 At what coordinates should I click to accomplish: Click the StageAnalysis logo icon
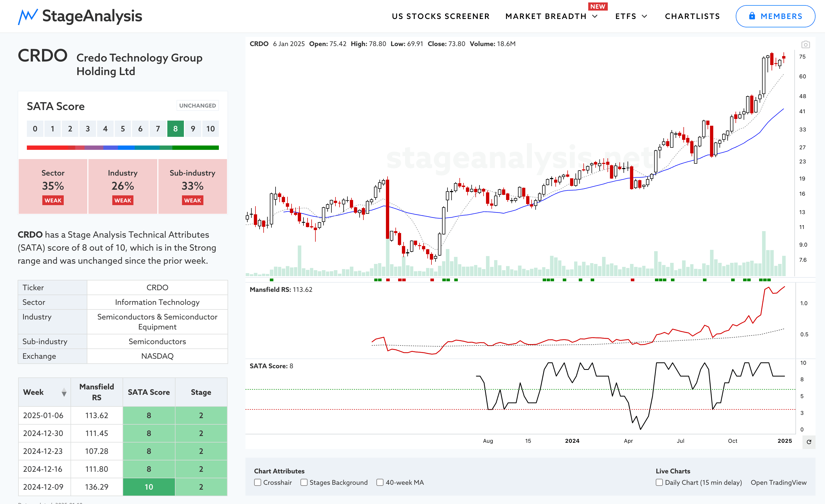pos(28,16)
